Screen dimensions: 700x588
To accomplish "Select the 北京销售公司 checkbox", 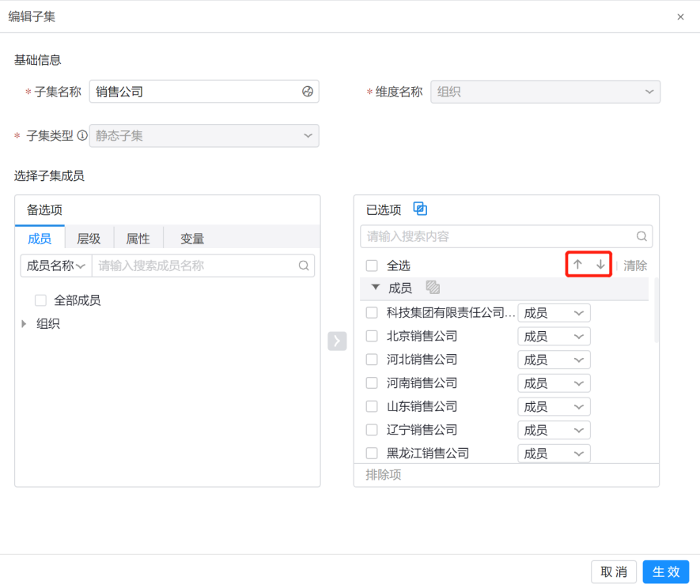I will tap(372, 336).
